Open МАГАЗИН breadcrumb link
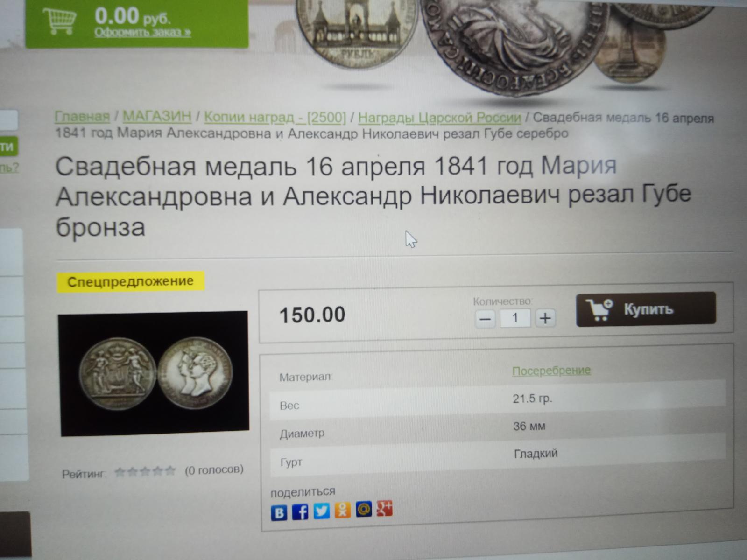The height and width of the screenshot is (560, 747). [x=157, y=116]
